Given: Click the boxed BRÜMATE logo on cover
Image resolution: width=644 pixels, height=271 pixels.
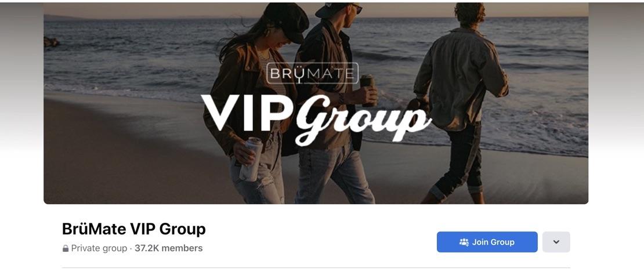Looking at the screenshot, I should 313,74.
